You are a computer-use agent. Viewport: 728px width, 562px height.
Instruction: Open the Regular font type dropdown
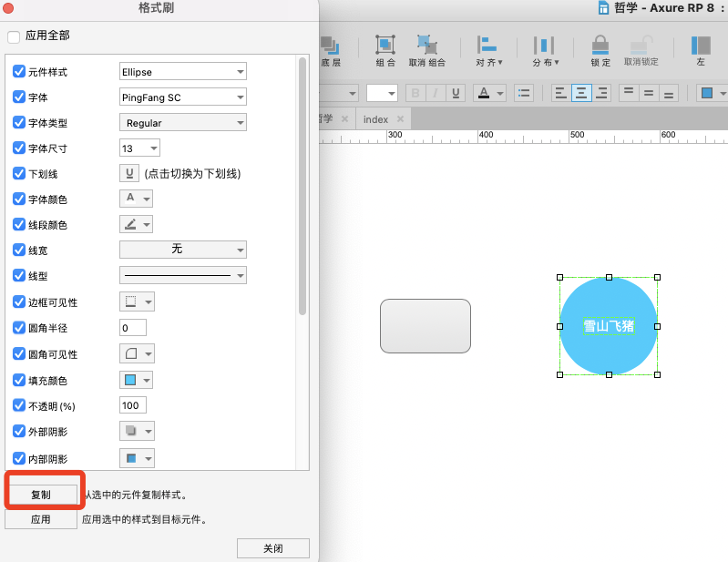183,123
